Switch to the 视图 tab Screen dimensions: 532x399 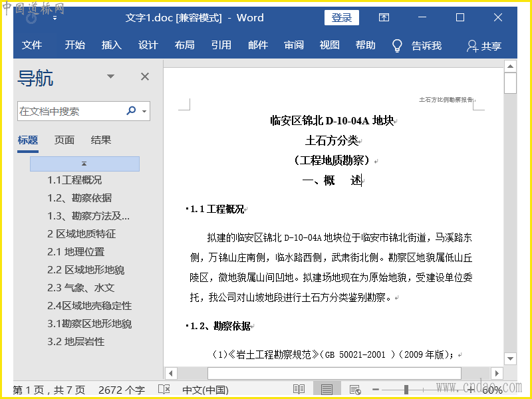[329, 45]
